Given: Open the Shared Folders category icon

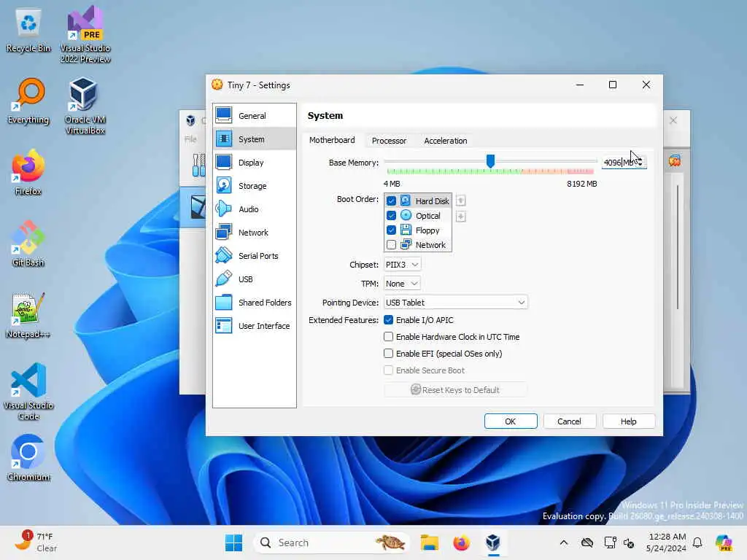Looking at the screenshot, I should [x=223, y=303].
